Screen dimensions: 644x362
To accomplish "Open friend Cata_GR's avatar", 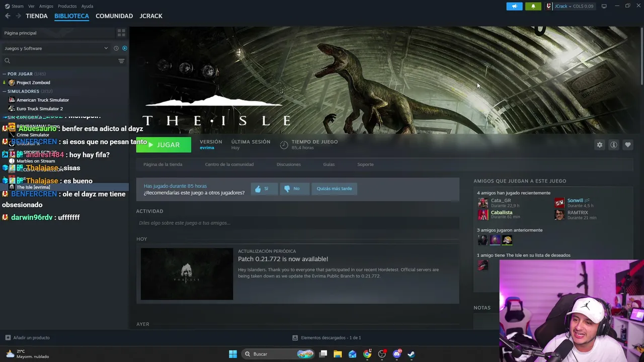I will coord(482,203).
